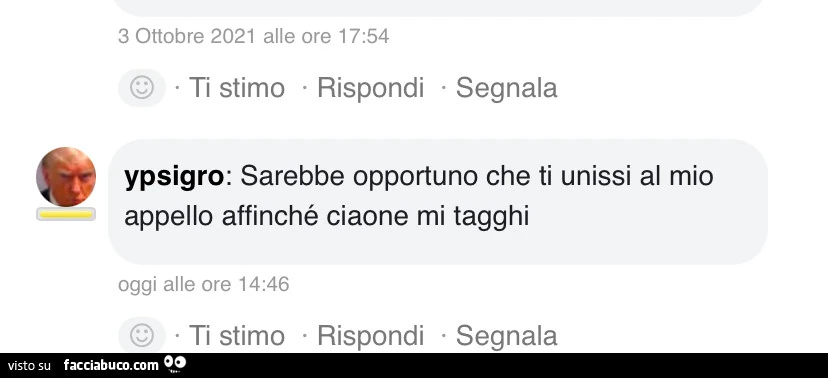This screenshot has width=828, height=378.
Task: Open smiley reactions on 3 Ottobre 2021 comment
Action: (142, 88)
